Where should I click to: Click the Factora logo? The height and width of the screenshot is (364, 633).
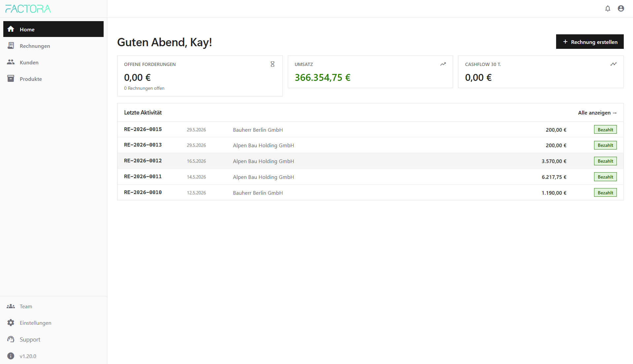click(x=28, y=9)
